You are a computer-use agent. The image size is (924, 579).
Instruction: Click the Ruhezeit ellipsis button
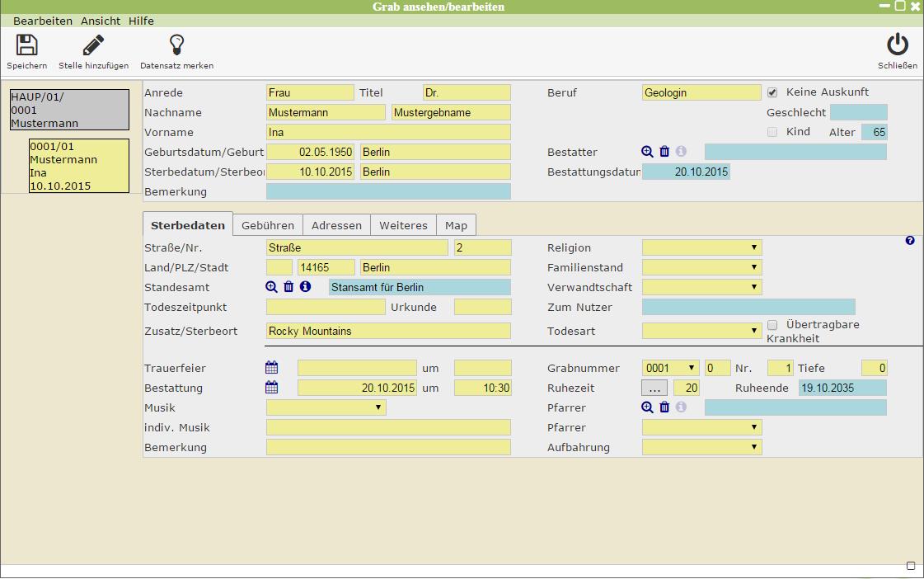654,388
